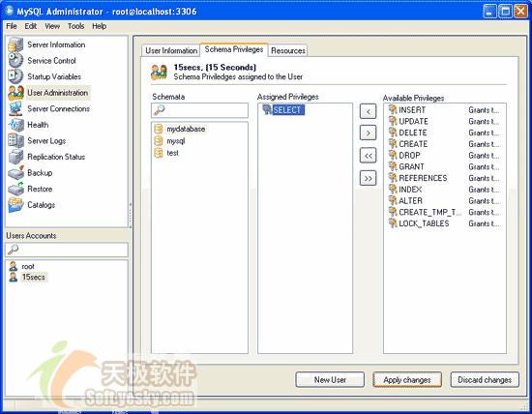Click the root user account icon
Image resolution: width=532 pixels, height=414 pixels.
(14, 266)
